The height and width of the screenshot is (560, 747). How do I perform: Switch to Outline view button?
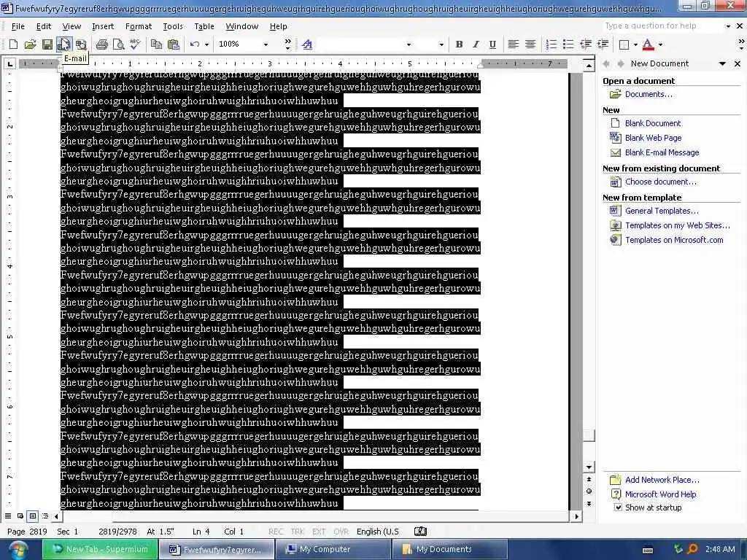pos(44,516)
